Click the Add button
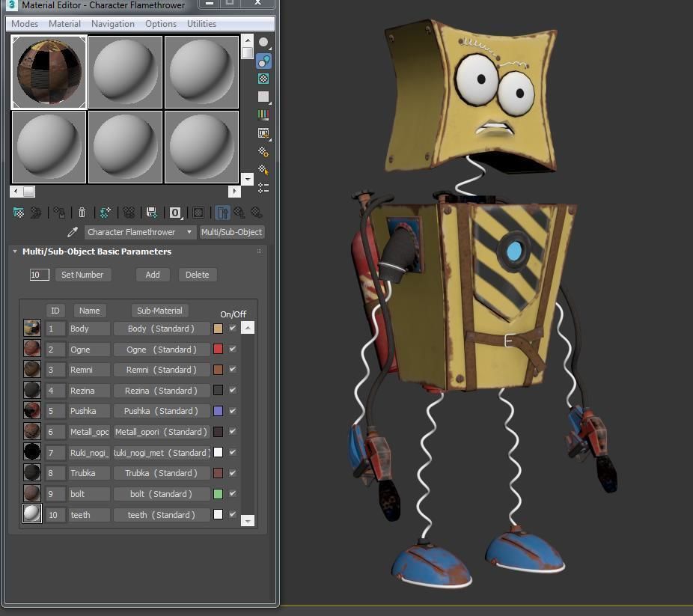Viewport: 693px width, 616px height. (x=153, y=275)
